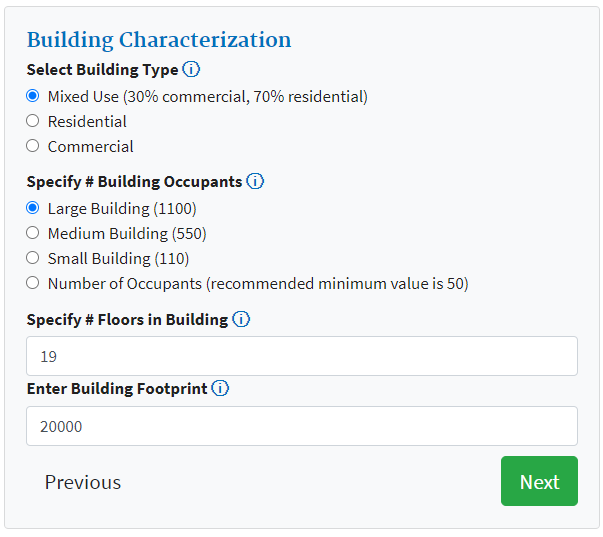Viewport: 603px width, 537px height.
Task: Select custom Number of Occupants option
Action: click(x=33, y=283)
